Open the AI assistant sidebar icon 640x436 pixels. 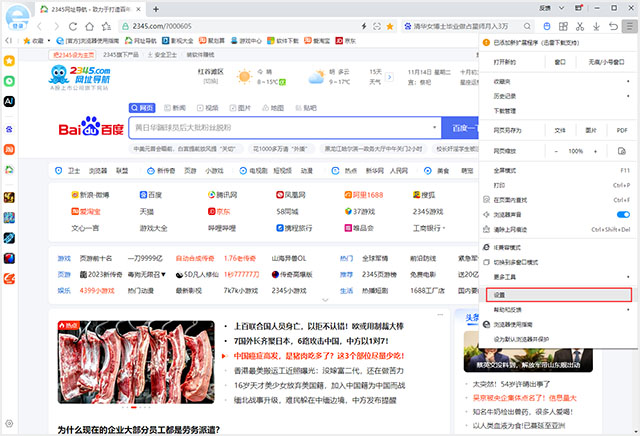[9, 101]
